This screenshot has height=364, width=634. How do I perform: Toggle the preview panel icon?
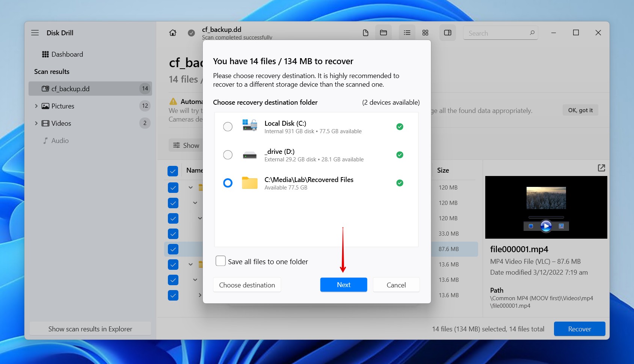coord(447,33)
